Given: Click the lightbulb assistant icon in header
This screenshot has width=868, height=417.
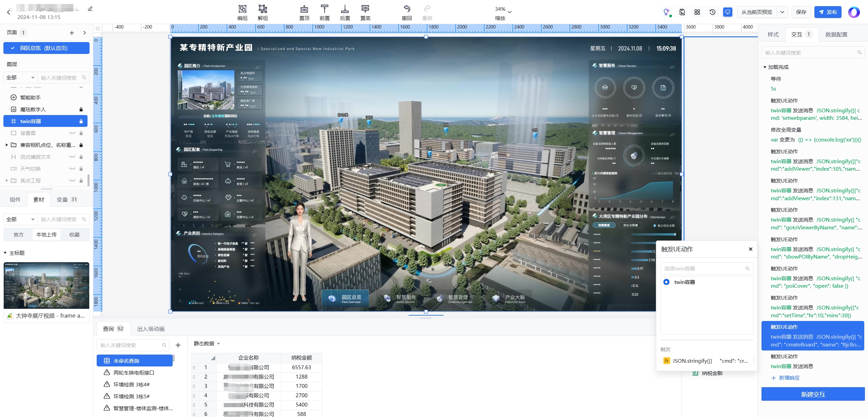Looking at the screenshot, I should click(667, 12).
